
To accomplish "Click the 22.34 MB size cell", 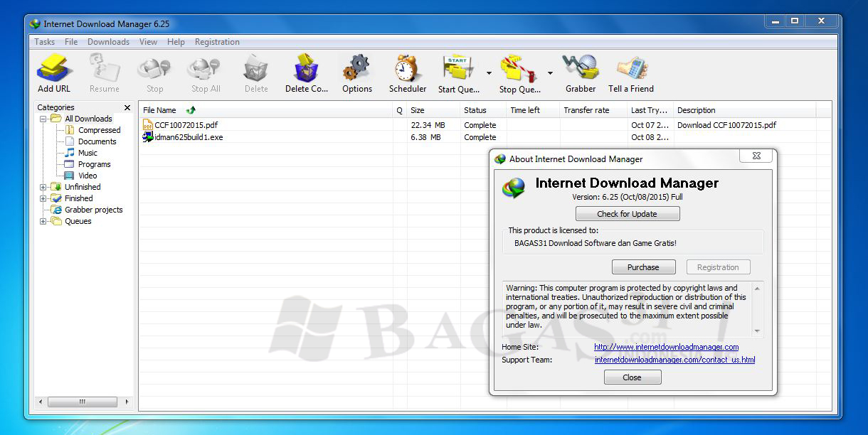I will coord(428,125).
